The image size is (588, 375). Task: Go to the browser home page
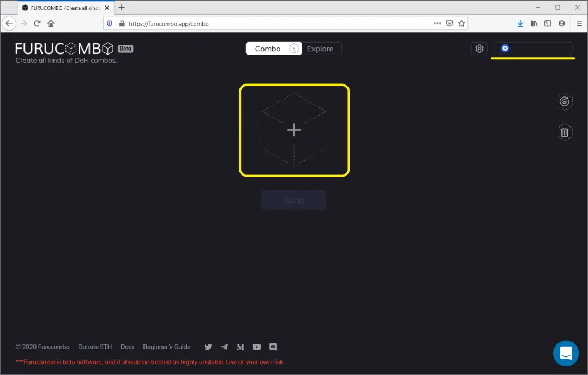pyautogui.click(x=51, y=23)
